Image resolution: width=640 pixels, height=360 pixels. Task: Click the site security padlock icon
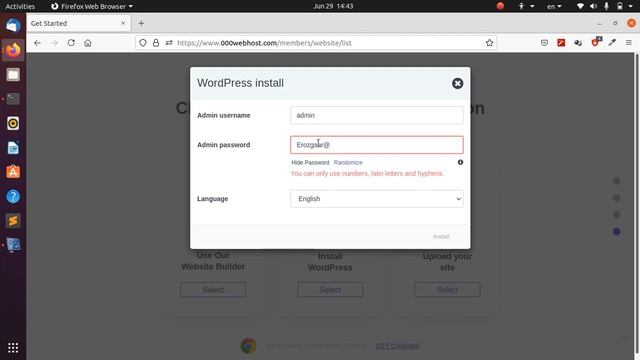click(156, 43)
